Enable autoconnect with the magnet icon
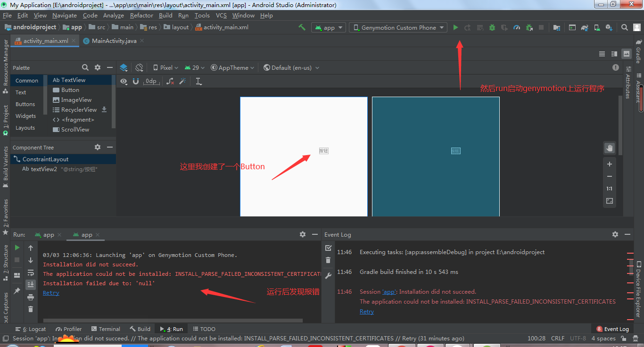The image size is (644, 347). coord(137,81)
